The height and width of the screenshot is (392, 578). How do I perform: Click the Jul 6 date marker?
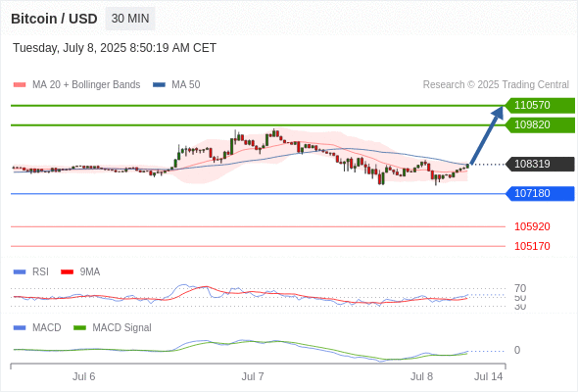click(x=83, y=376)
